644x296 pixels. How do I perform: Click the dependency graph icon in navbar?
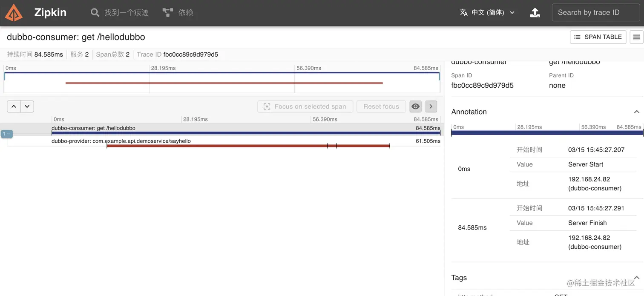168,13
